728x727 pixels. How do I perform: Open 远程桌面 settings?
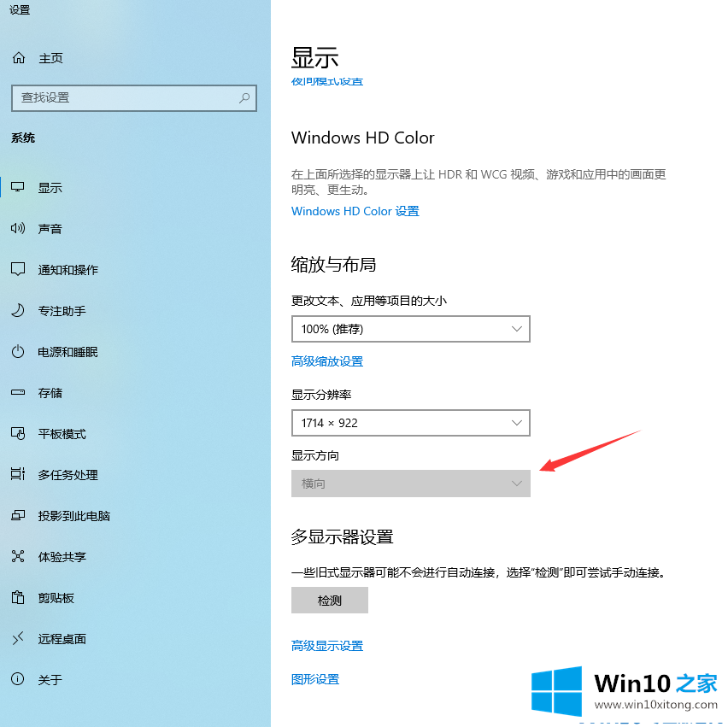pyautogui.click(x=62, y=639)
